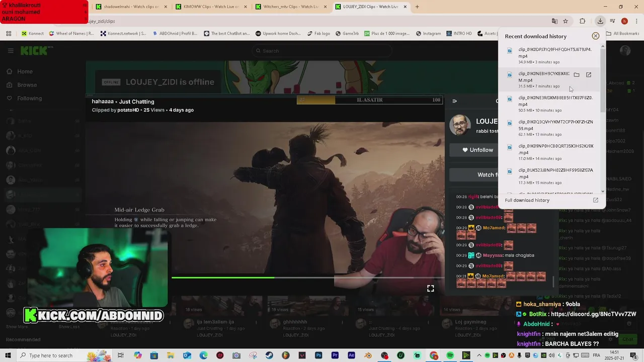This screenshot has height=362, width=644.
Task: Open the clip chat replay list icon
Action: pyautogui.click(x=455, y=101)
